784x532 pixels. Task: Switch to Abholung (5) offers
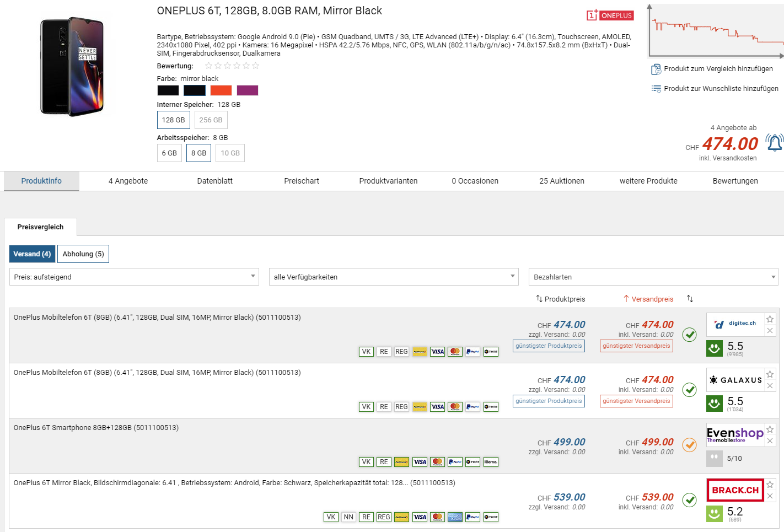pyautogui.click(x=83, y=254)
